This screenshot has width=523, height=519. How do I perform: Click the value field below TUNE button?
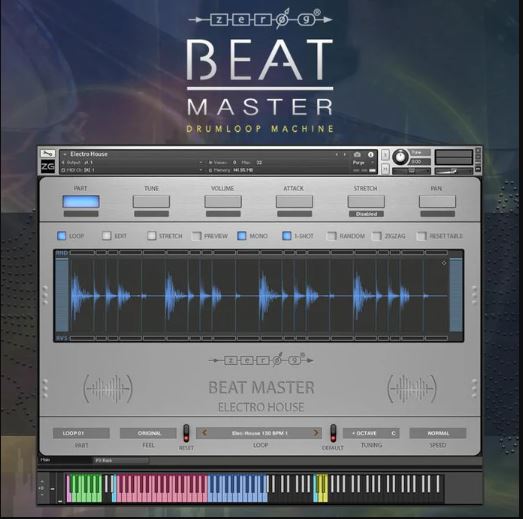pyautogui.click(x=151, y=214)
